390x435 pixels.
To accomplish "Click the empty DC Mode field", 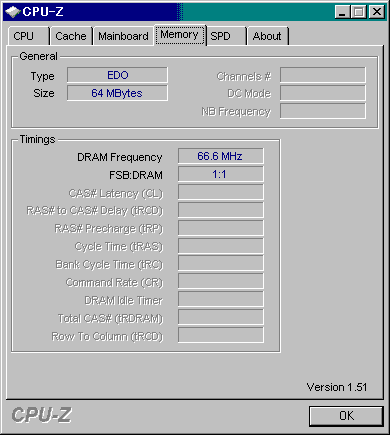I will pyautogui.click(x=323, y=93).
